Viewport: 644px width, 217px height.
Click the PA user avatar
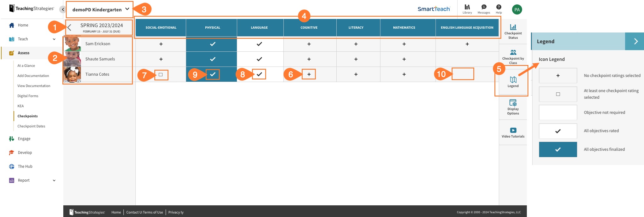point(517,9)
